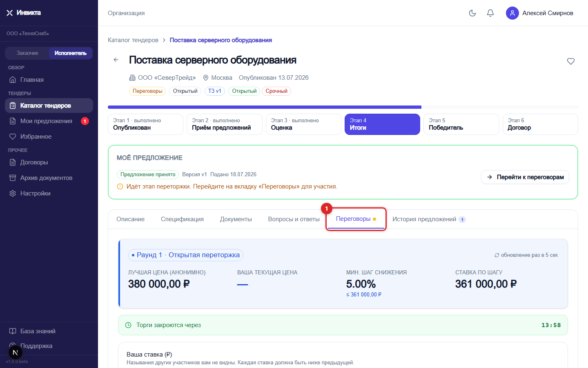Click the Мои предложения document icon
The width and height of the screenshot is (588, 368).
[x=13, y=121]
